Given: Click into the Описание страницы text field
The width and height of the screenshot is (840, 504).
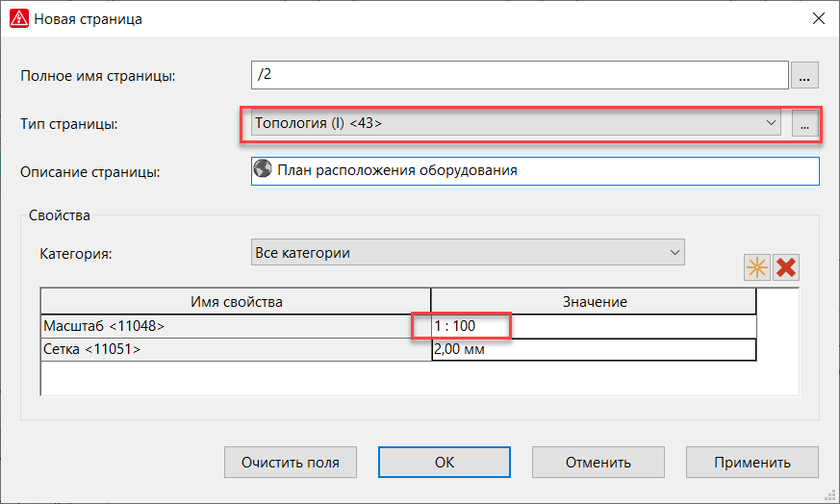Looking at the screenshot, I should [535, 171].
